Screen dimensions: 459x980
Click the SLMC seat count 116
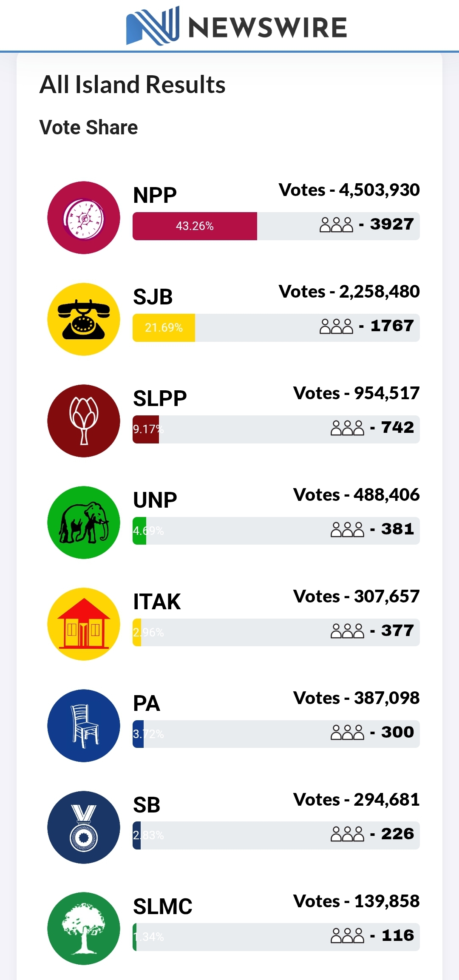tap(398, 935)
